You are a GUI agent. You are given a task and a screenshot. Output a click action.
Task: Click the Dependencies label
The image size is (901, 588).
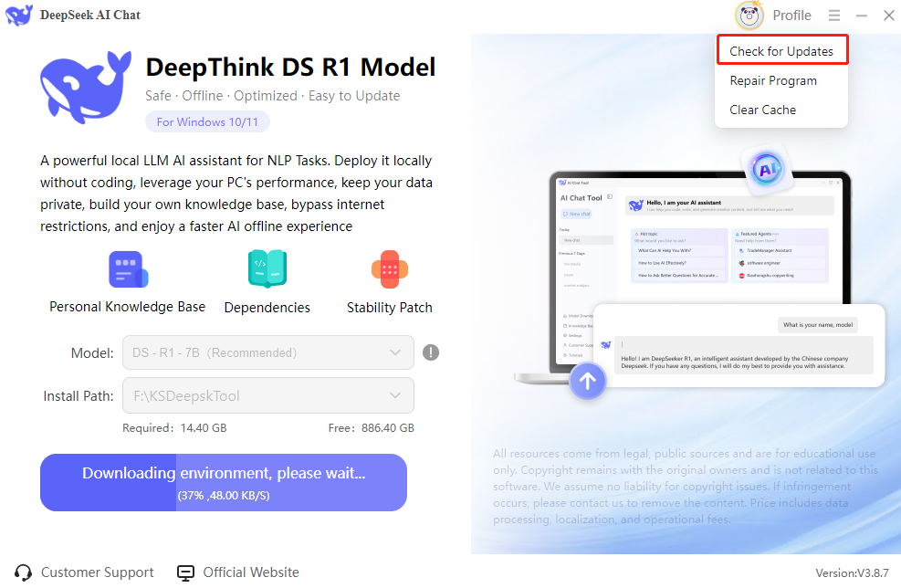pos(267,308)
